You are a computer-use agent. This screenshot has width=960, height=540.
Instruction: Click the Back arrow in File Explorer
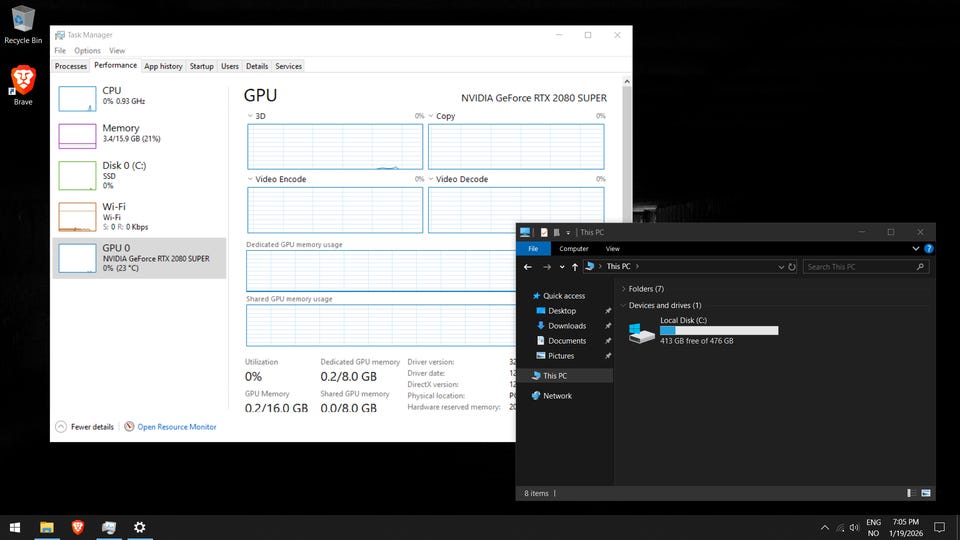(x=528, y=267)
